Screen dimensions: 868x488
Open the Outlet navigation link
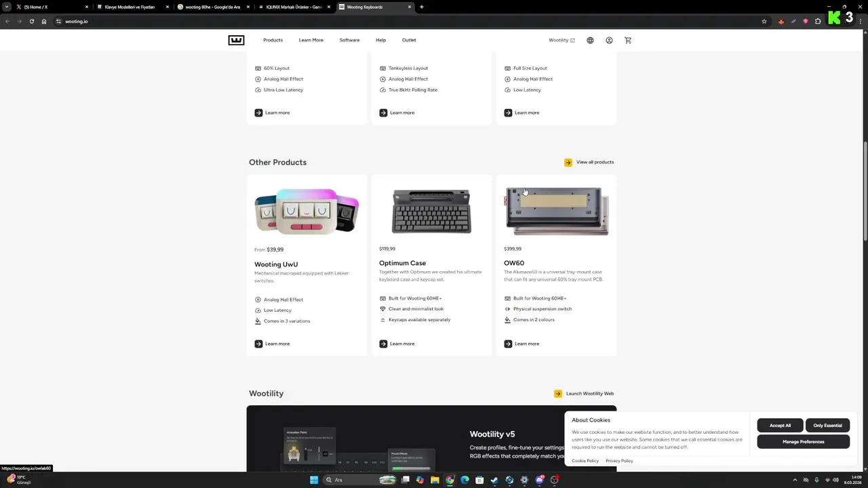point(409,40)
